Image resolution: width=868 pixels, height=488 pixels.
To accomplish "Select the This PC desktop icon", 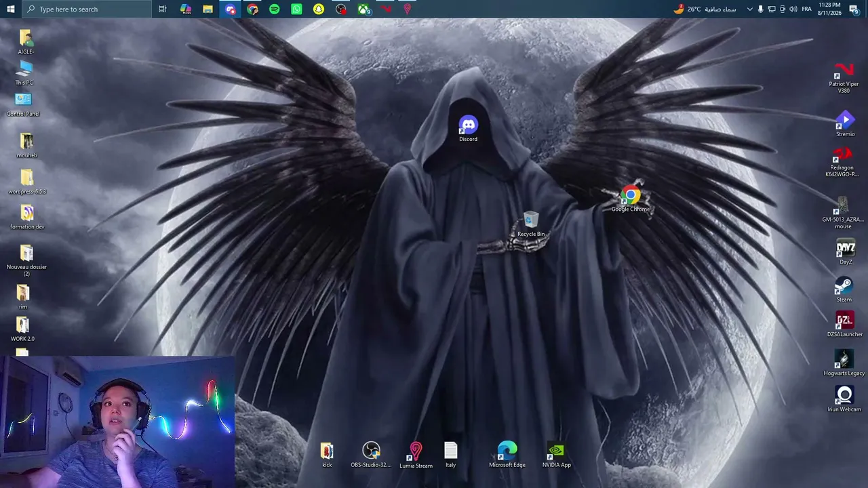I will [x=24, y=73].
